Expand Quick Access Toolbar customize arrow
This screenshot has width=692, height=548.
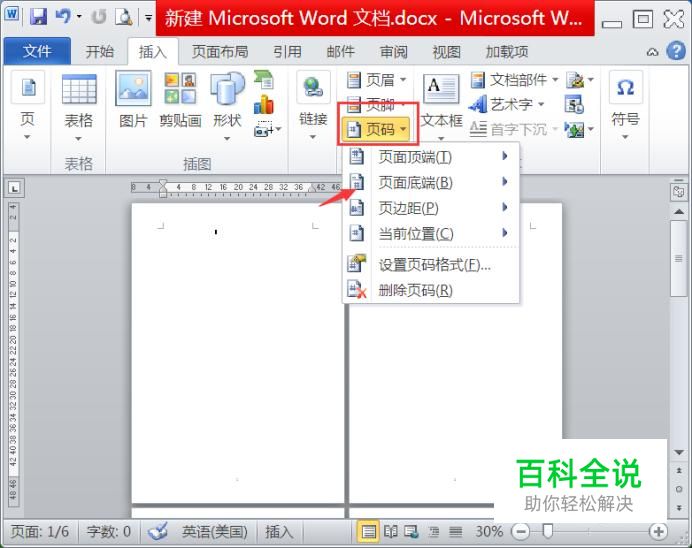(148, 18)
